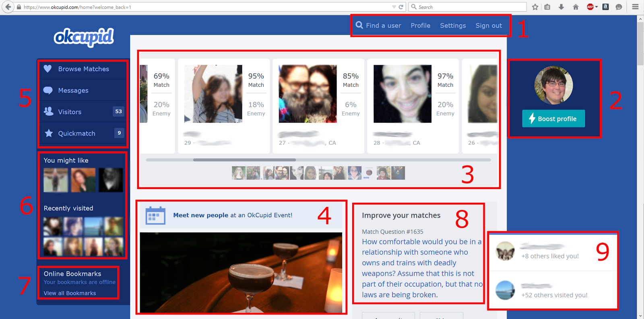The width and height of the screenshot is (644, 319).
Task: Click Sign out
Action: [x=489, y=25]
